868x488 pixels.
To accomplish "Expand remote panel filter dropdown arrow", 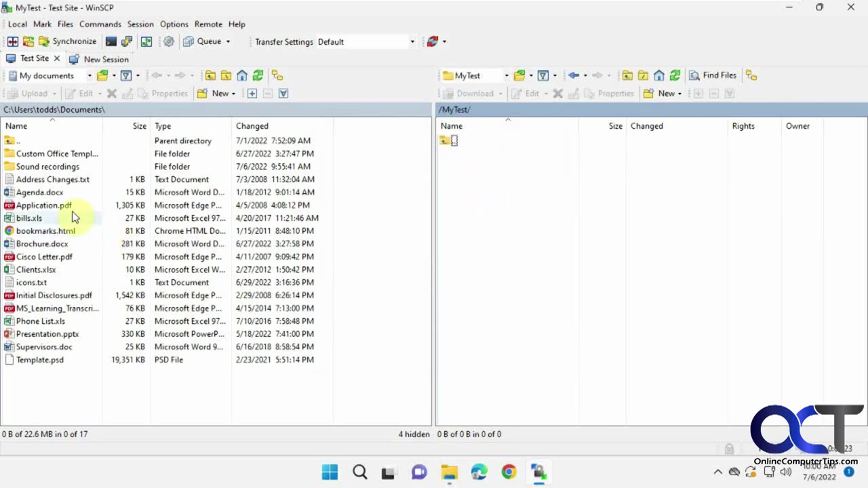I will 555,75.
